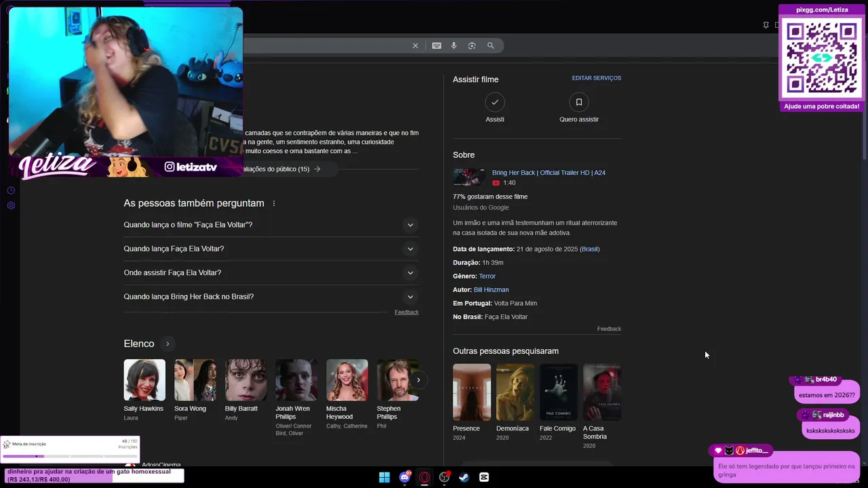Screen dimensions: 868x488
Task: Open options menu beside As pessoas também perguntam
Action: coord(274,203)
